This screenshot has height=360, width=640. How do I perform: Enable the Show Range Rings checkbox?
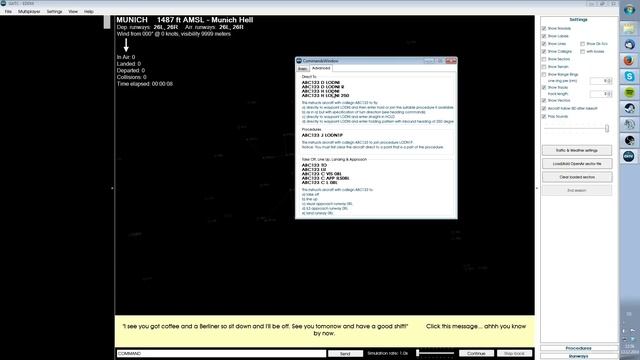click(x=544, y=75)
